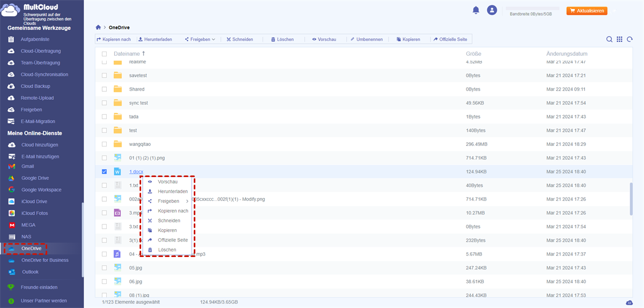Sort by Dateiname column
Viewport: 644px width, 308px height.
tap(130, 54)
